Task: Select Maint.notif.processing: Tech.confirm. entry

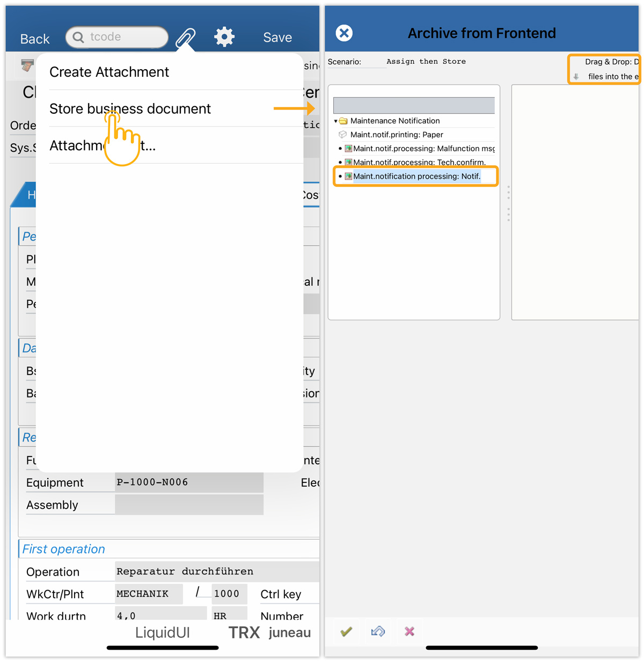Action: coord(419,162)
